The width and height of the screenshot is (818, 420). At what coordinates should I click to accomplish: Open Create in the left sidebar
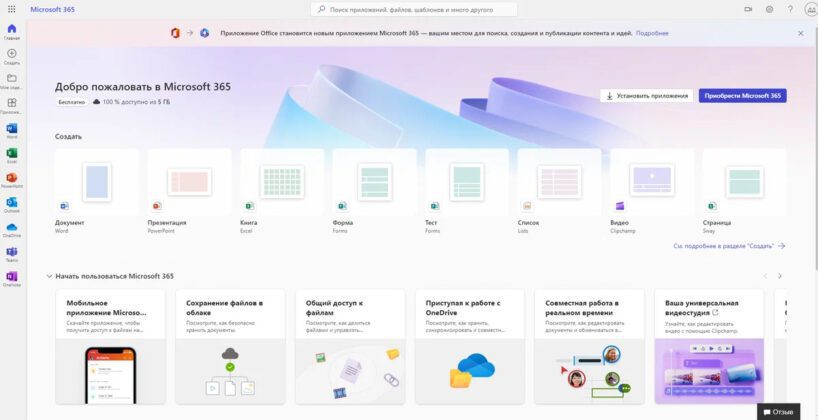(x=11, y=56)
